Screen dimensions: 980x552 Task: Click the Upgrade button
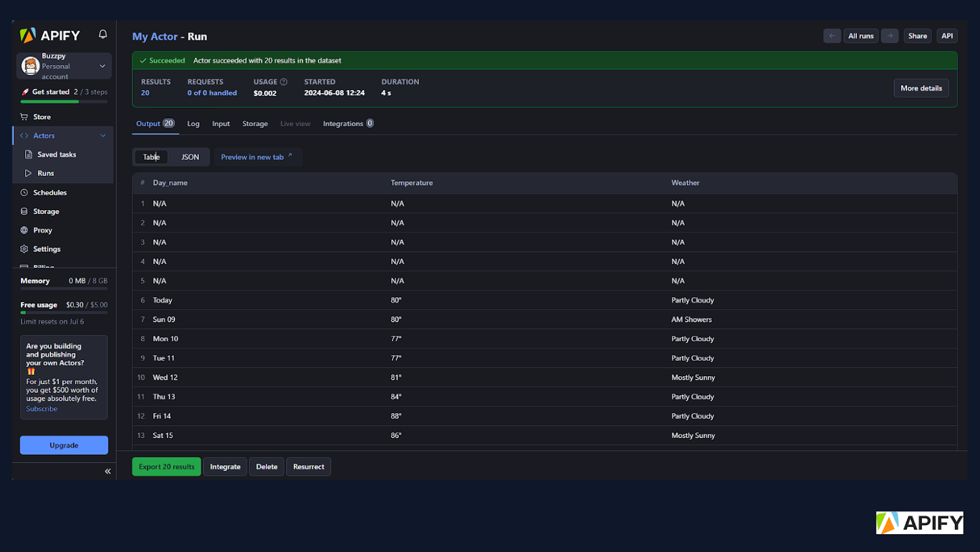pos(64,445)
